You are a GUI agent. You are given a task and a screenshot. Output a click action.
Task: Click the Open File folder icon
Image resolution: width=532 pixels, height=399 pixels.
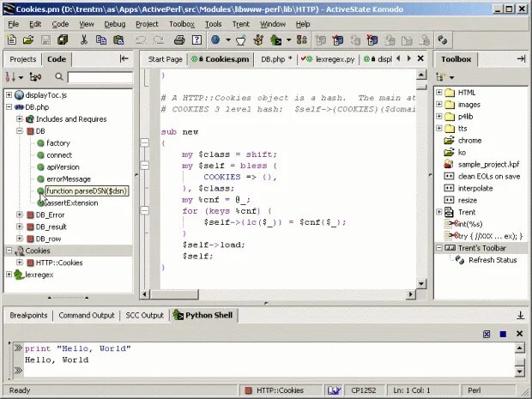pyautogui.click(x=28, y=40)
